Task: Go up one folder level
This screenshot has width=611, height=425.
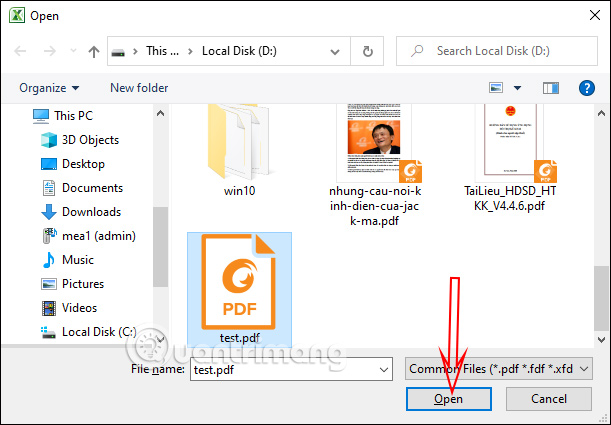Action: point(94,51)
